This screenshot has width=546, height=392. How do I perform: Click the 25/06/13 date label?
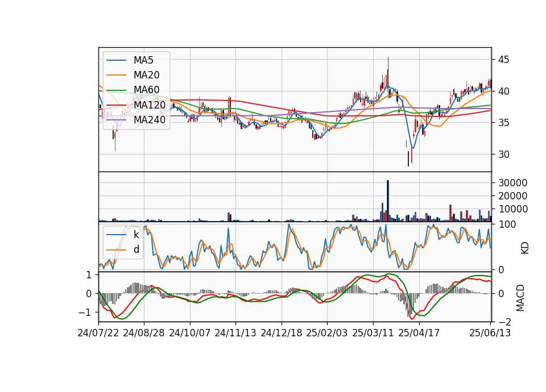[490, 333]
